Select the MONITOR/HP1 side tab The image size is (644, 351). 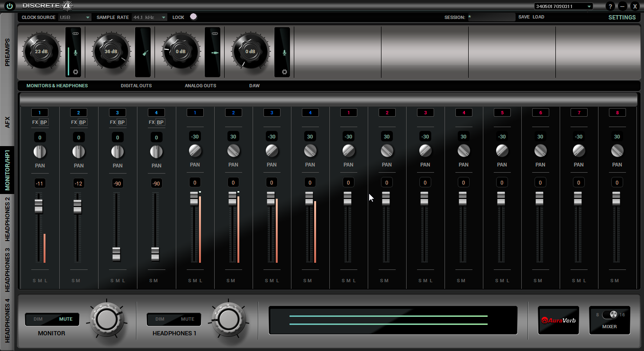8,171
